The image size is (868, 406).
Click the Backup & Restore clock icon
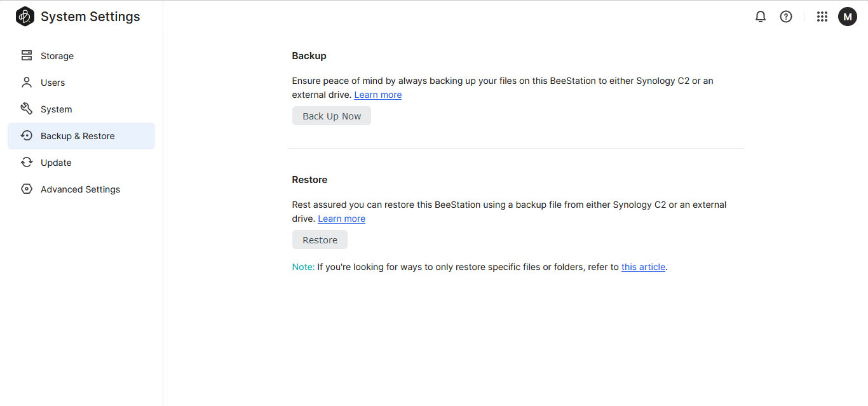(x=27, y=136)
